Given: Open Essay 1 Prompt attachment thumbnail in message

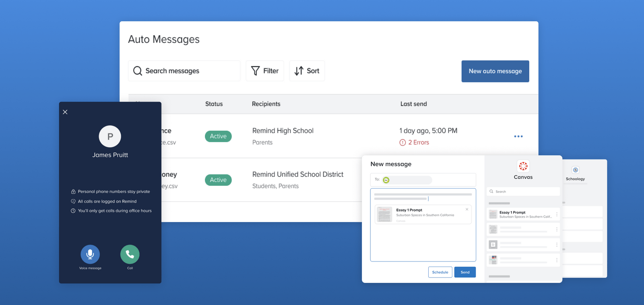Looking at the screenshot, I should tap(384, 214).
